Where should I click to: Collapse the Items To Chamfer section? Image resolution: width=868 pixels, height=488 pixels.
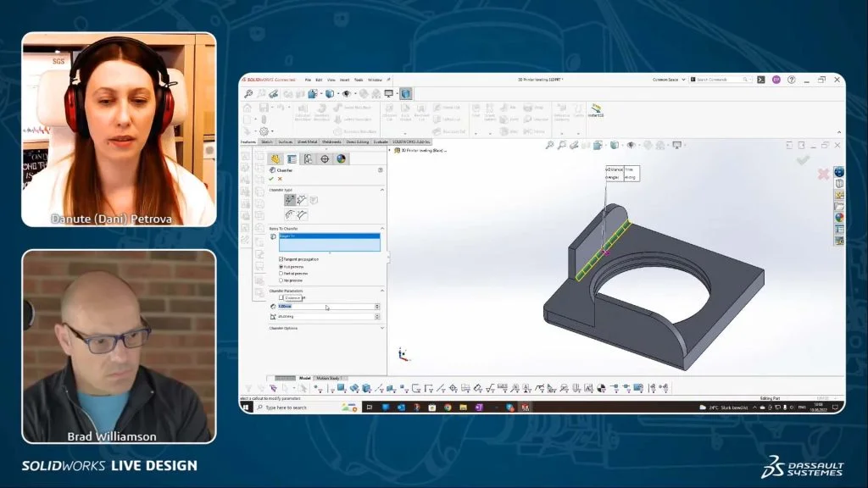click(x=382, y=227)
